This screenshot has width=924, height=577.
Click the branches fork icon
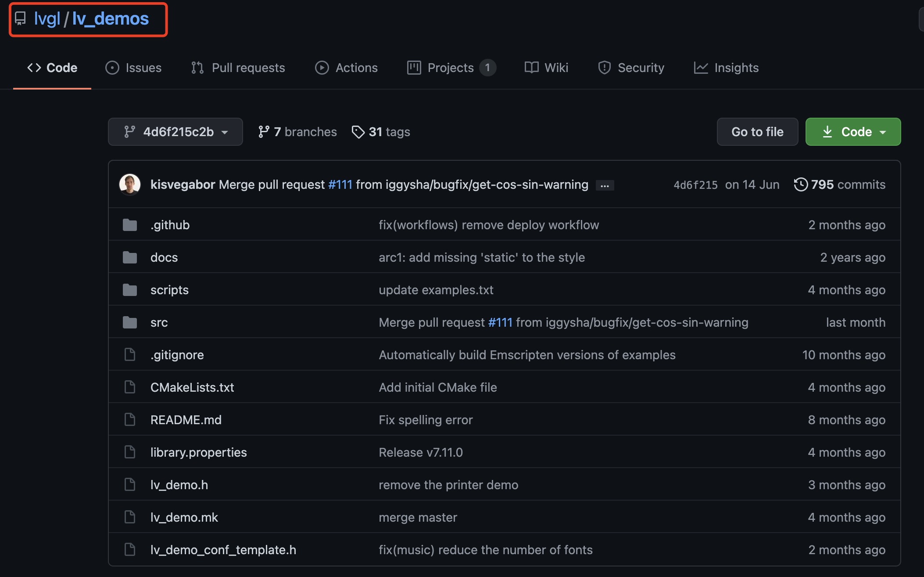(x=264, y=132)
